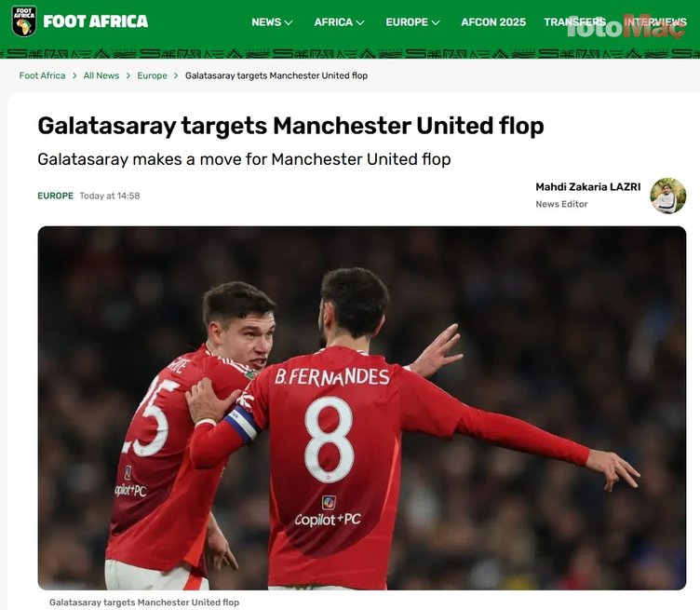Expand the NEWS dropdown chevron

tap(289, 22)
